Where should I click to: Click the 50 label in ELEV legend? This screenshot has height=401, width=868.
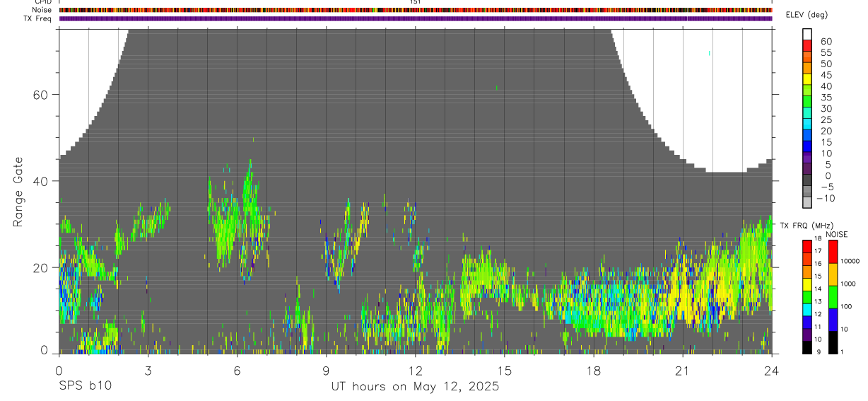coord(826,64)
